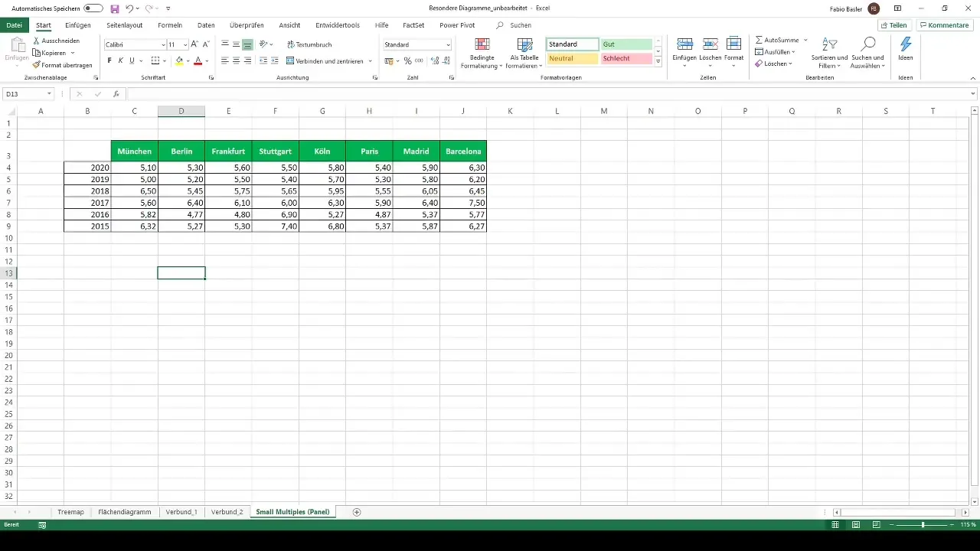
Task: Click the zoom slider in the status bar
Action: click(x=923, y=525)
